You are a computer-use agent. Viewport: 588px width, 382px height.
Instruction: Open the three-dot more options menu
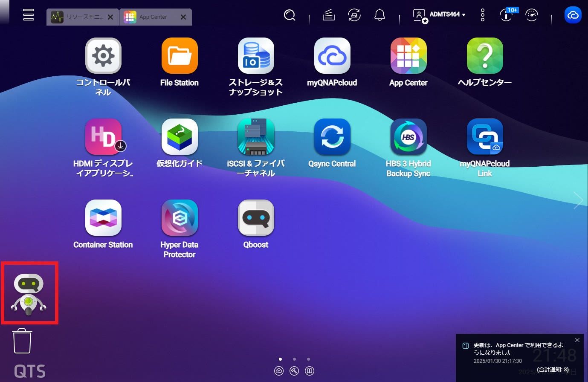tap(483, 15)
